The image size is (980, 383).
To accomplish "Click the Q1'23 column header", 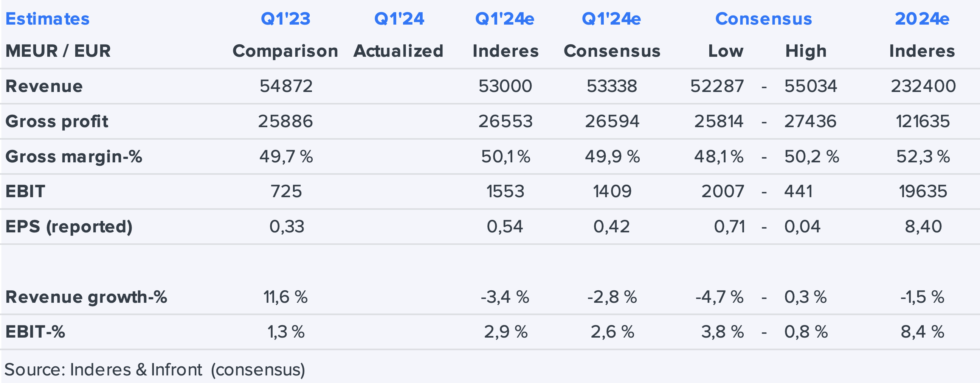I will pos(285,19).
